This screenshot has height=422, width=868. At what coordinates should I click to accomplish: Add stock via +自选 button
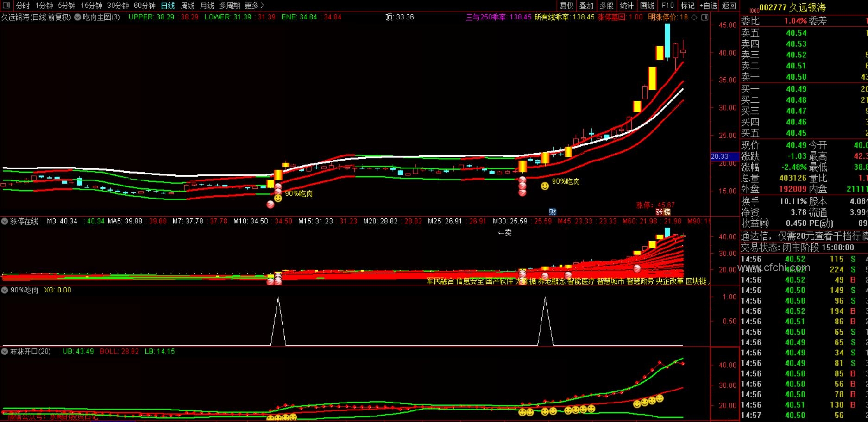[x=709, y=6]
